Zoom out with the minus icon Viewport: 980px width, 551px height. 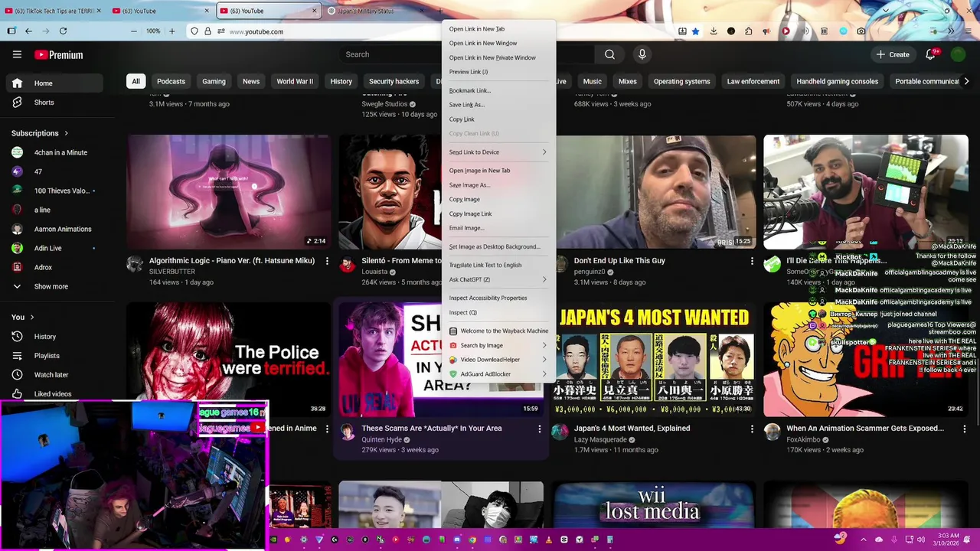[x=134, y=31]
